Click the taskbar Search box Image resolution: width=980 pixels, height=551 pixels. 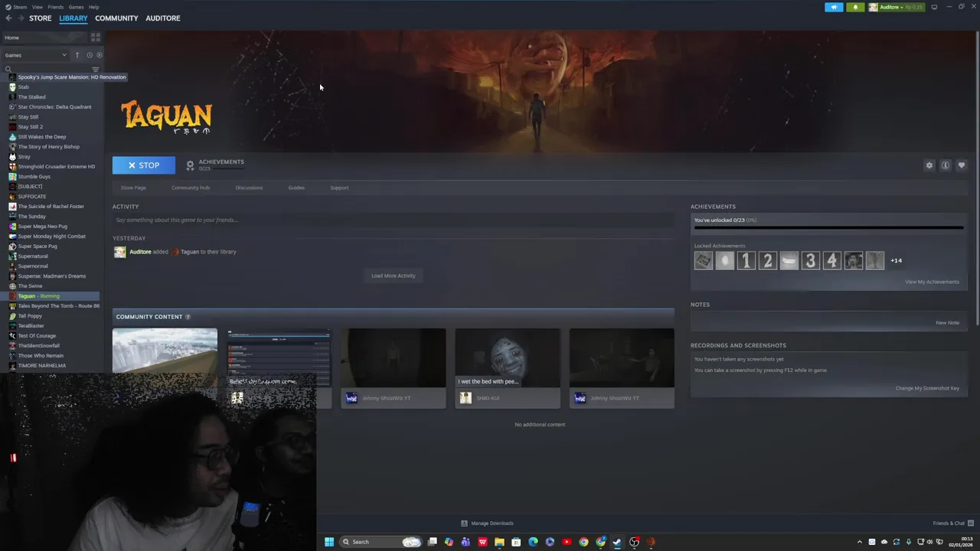pos(381,542)
